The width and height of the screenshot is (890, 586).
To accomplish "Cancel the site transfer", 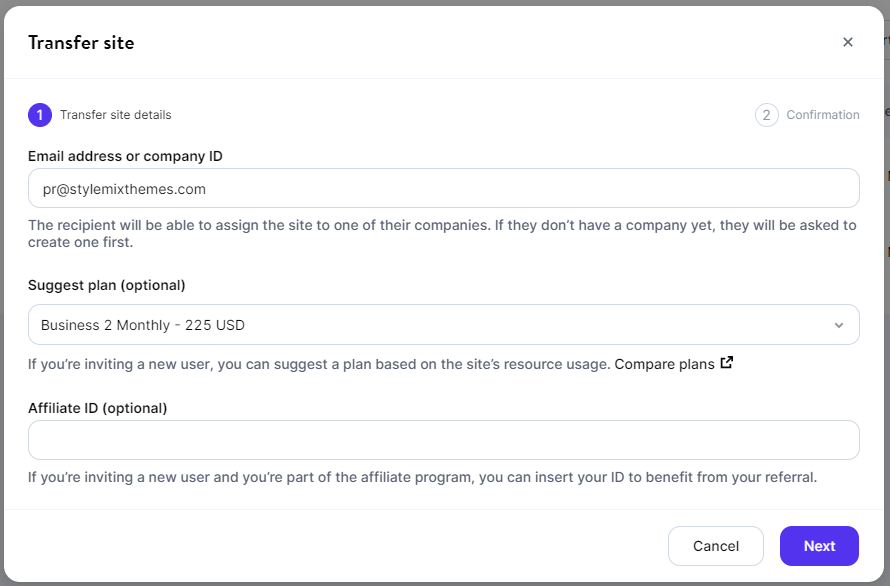I will click(716, 546).
